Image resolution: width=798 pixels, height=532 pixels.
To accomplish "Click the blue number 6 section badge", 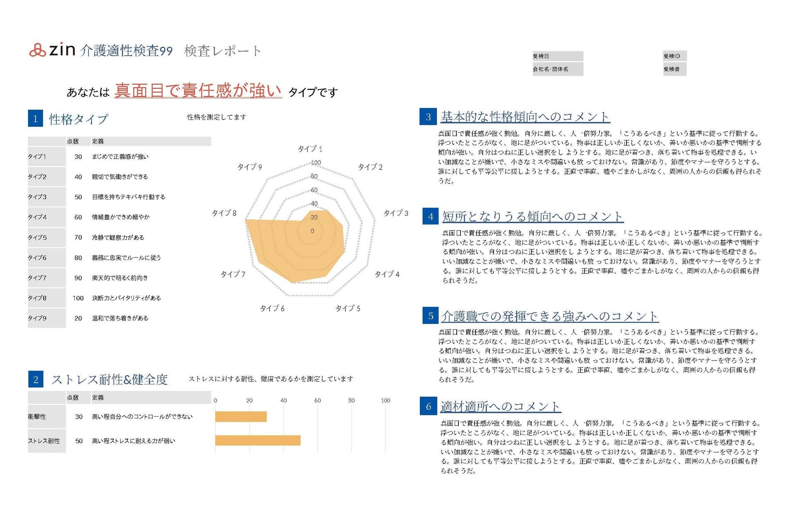I will [428, 406].
